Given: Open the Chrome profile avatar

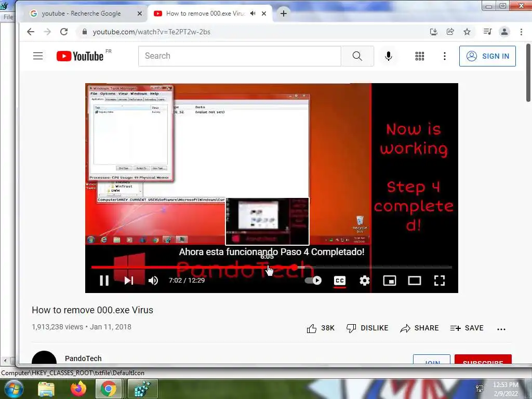Looking at the screenshot, I should coord(504,32).
